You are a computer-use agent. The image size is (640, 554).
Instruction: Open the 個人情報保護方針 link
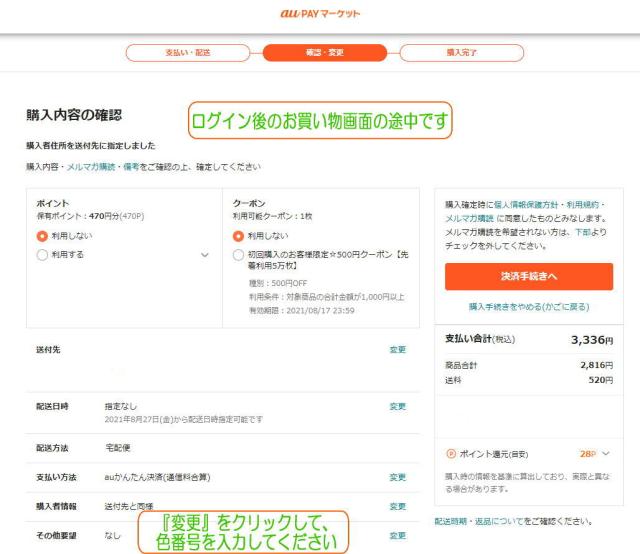coord(526,205)
